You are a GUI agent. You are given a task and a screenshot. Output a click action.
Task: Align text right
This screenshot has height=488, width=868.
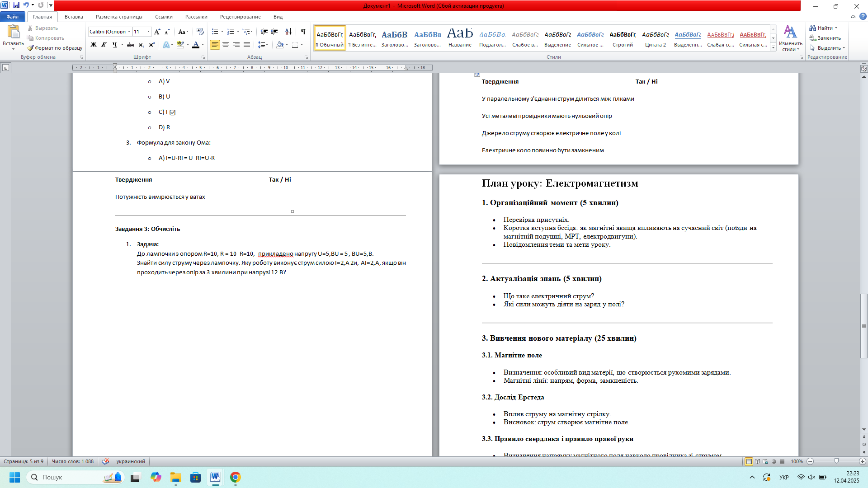click(x=236, y=45)
